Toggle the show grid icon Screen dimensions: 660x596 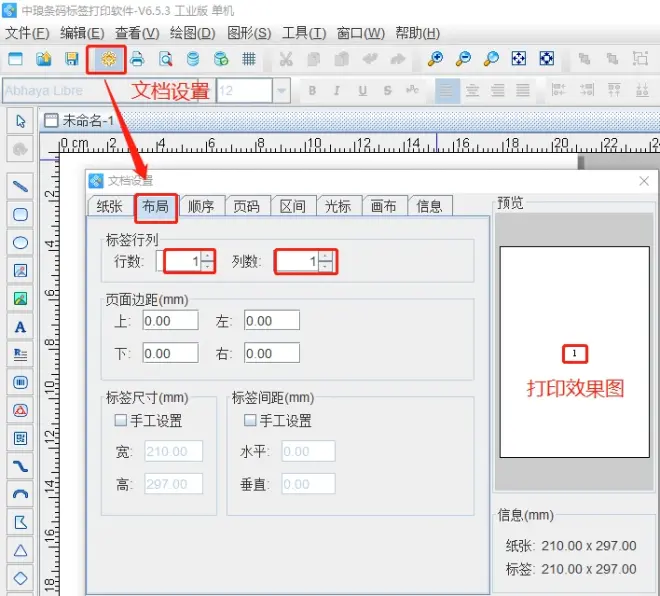pos(249,59)
